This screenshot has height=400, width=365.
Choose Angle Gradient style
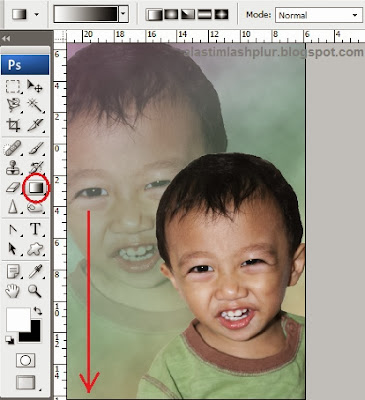[x=188, y=14]
